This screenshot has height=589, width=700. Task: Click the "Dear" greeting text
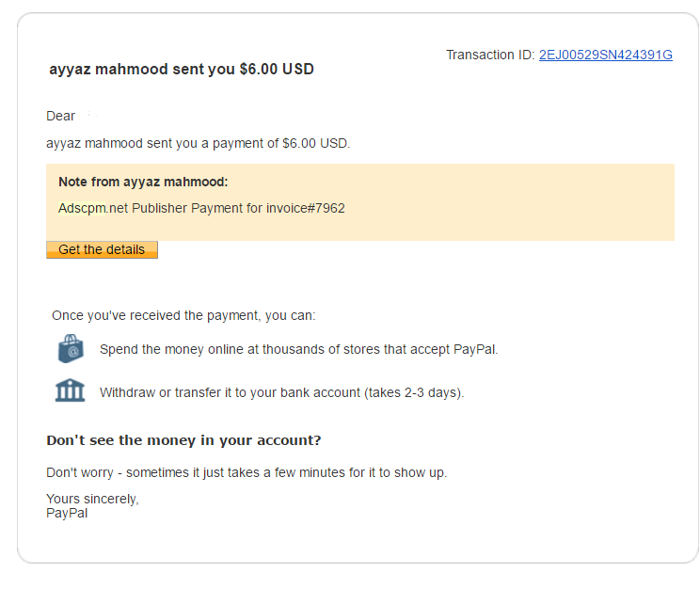pos(60,116)
